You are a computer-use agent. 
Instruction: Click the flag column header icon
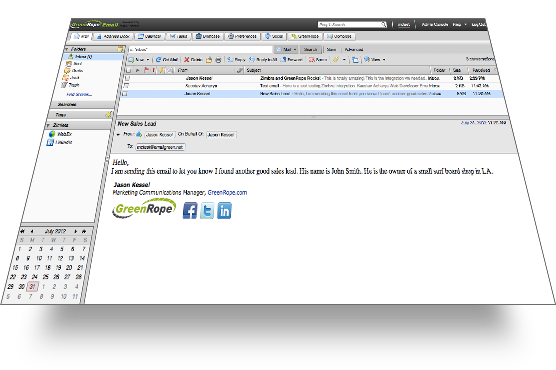(146, 70)
